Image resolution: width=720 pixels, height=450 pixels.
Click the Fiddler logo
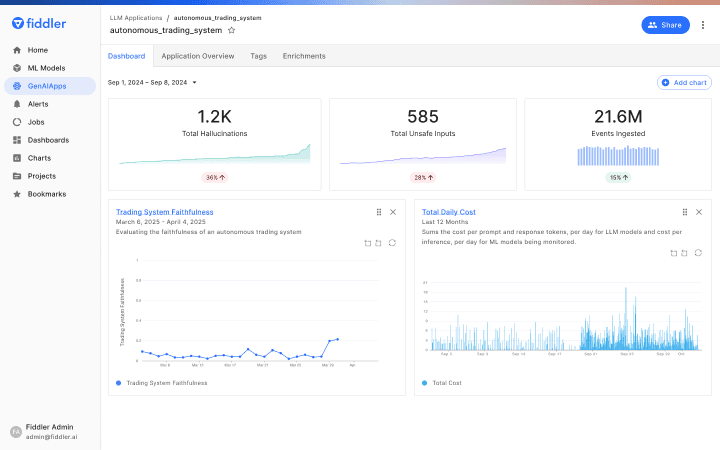(39, 23)
